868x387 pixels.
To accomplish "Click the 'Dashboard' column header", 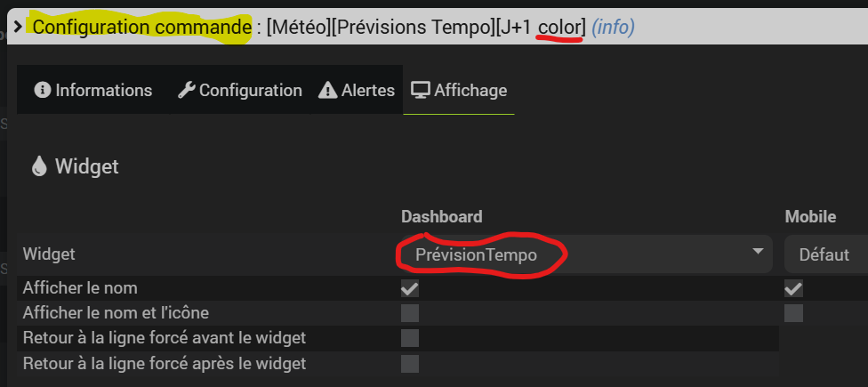I will pos(442,216).
